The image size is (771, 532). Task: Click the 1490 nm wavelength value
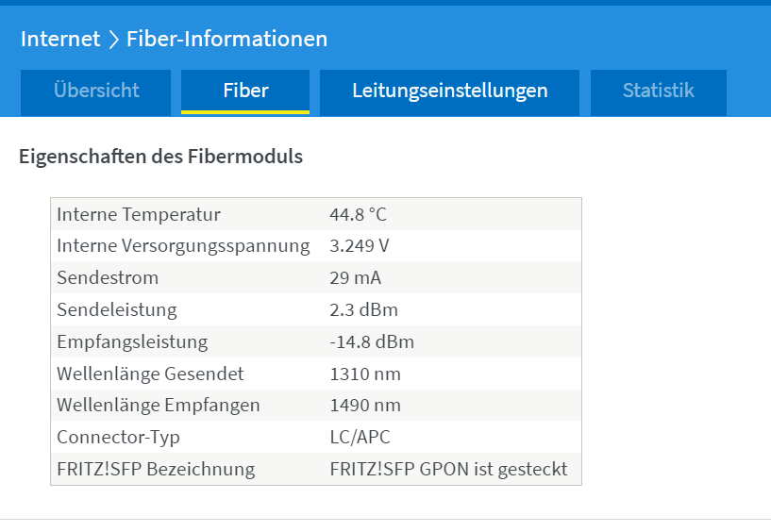365,406
